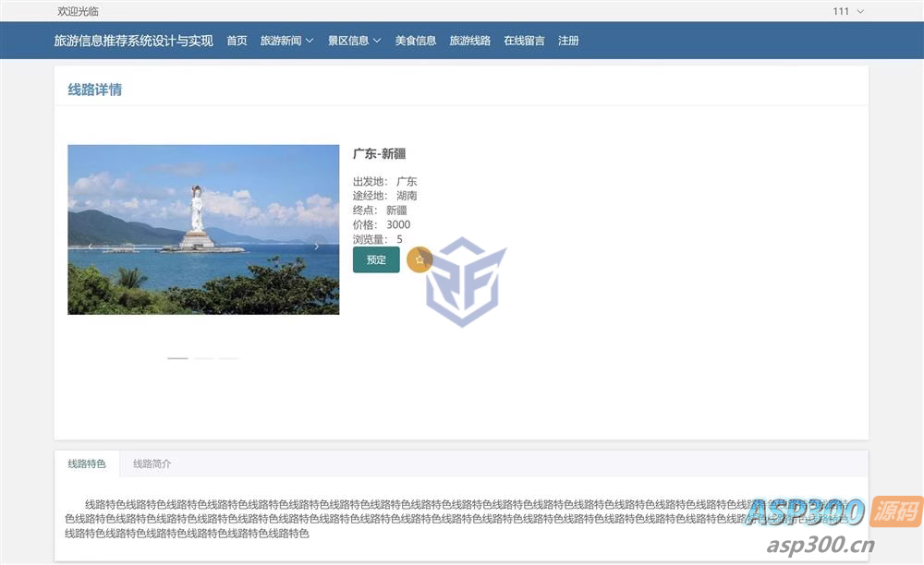Click the 出发地 value 广东
The height and width of the screenshot is (565, 924).
tap(407, 181)
